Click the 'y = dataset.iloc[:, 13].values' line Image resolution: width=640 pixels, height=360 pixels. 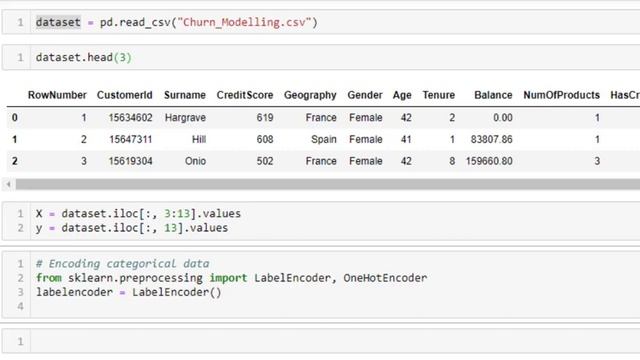coord(132,228)
